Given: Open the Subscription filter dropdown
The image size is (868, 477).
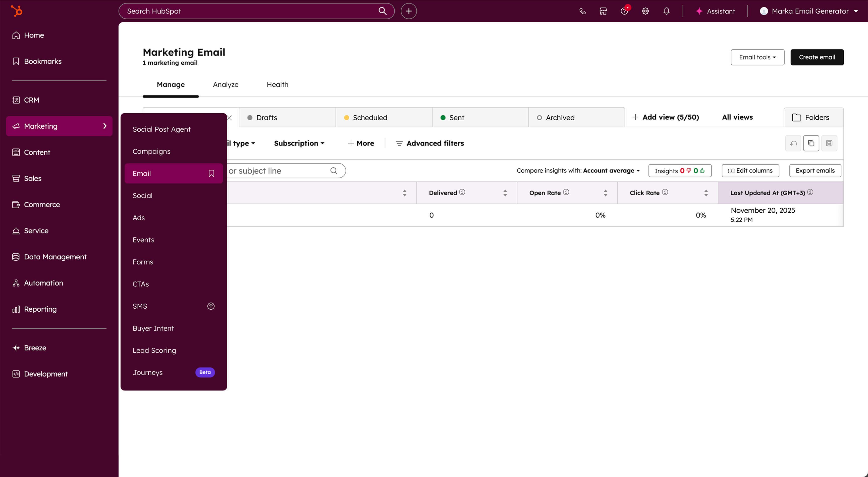Looking at the screenshot, I should point(299,143).
